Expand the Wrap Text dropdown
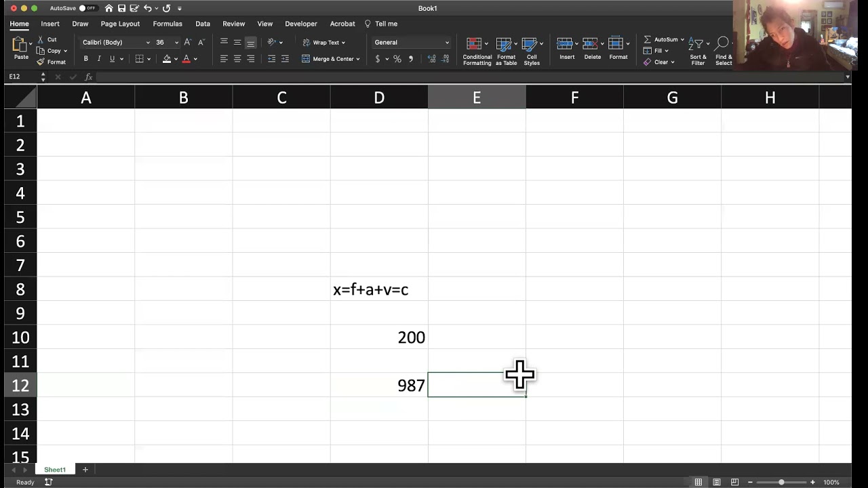868x488 pixels. (x=343, y=43)
